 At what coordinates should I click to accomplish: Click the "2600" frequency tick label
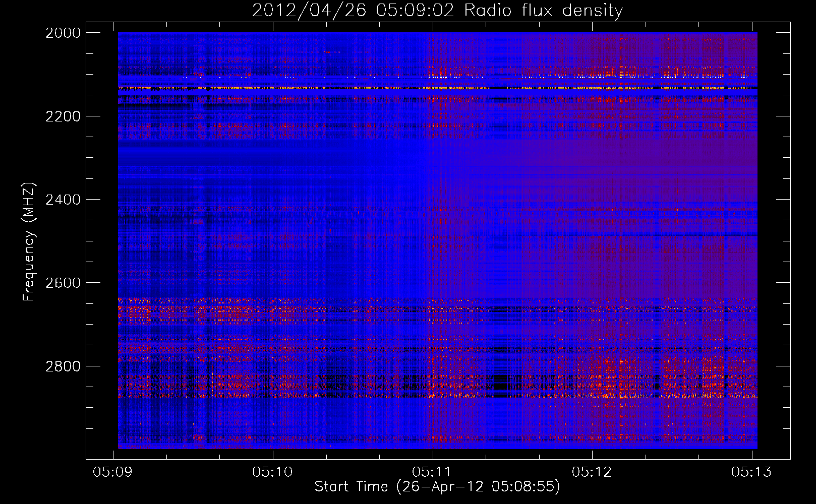(x=63, y=283)
